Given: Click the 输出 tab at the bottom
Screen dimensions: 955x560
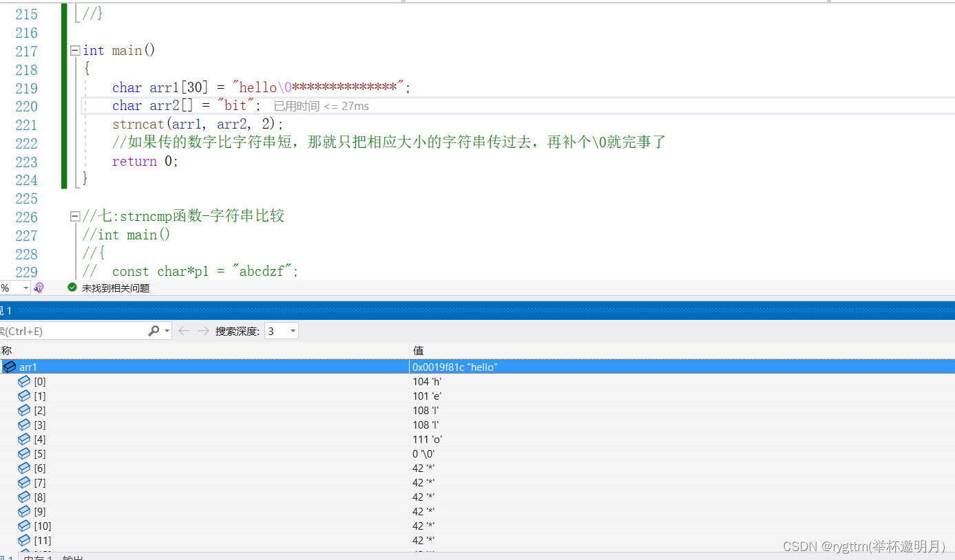Looking at the screenshot, I should coord(72,557).
